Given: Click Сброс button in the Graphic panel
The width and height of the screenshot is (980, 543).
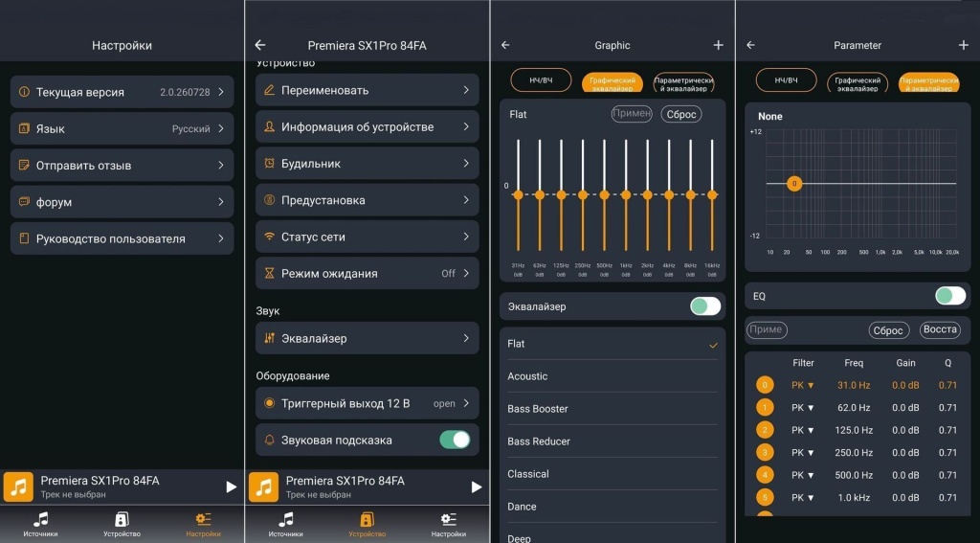Looking at the screenshot, I should coord(681,115).
